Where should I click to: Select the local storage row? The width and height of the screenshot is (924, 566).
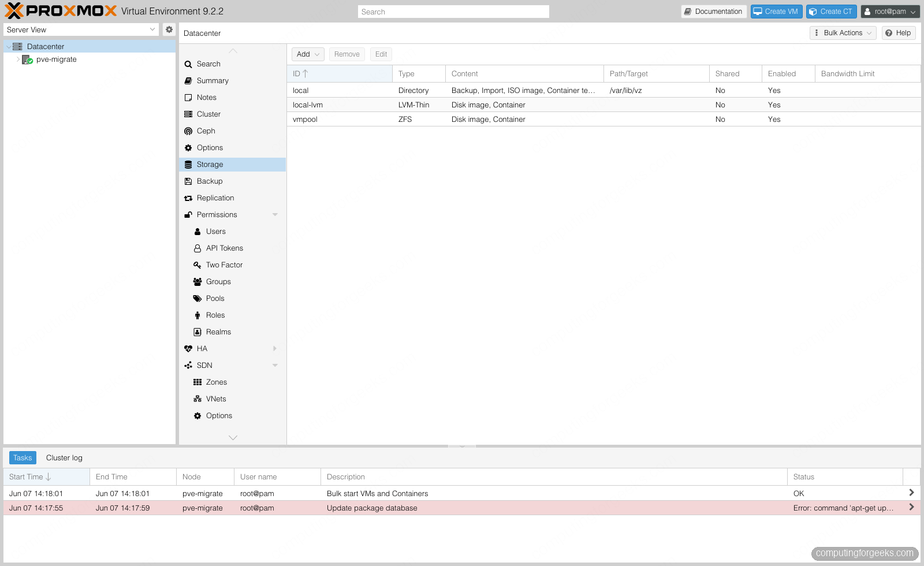click(603, 91)
